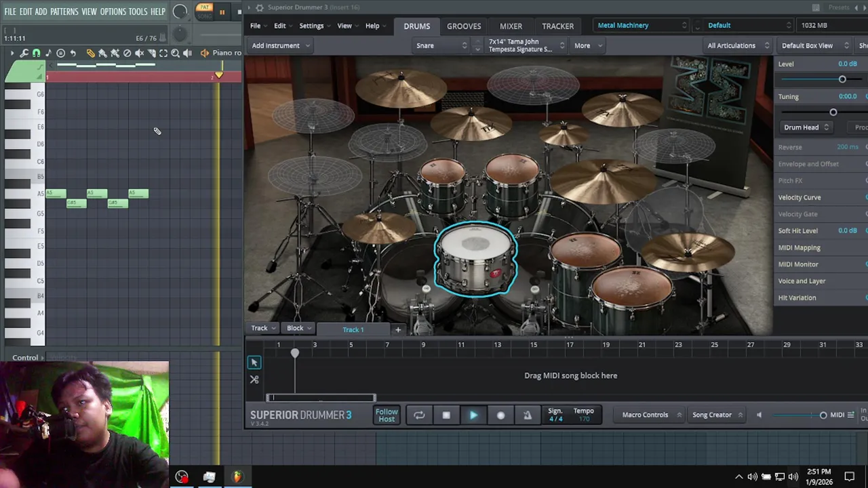
Task: Open the Default Box View dropdown
Action: click(814, 45)
